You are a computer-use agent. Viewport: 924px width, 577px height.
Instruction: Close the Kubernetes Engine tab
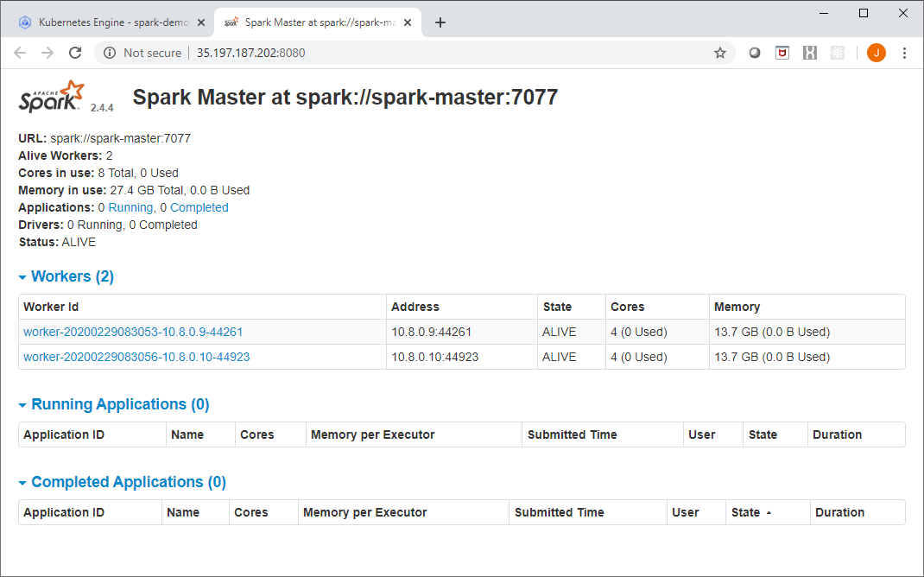(201, 22)
